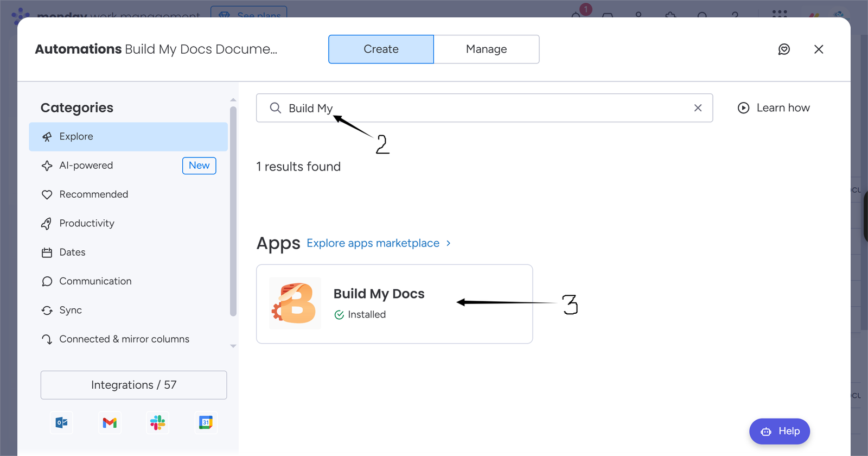The width and height of the screenshot is (868, 456).
Task: Select the Communication category
Action: click(129, 281)
